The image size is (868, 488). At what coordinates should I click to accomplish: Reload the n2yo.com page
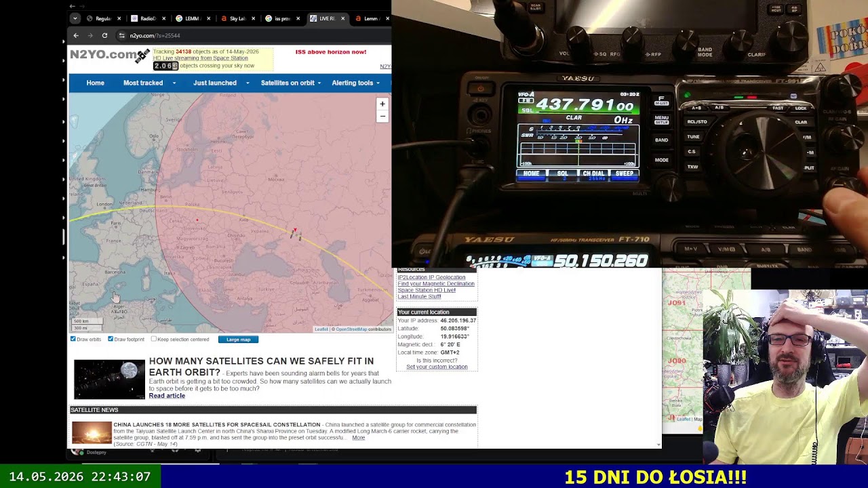pyautogui.click(x=104, y=35)
